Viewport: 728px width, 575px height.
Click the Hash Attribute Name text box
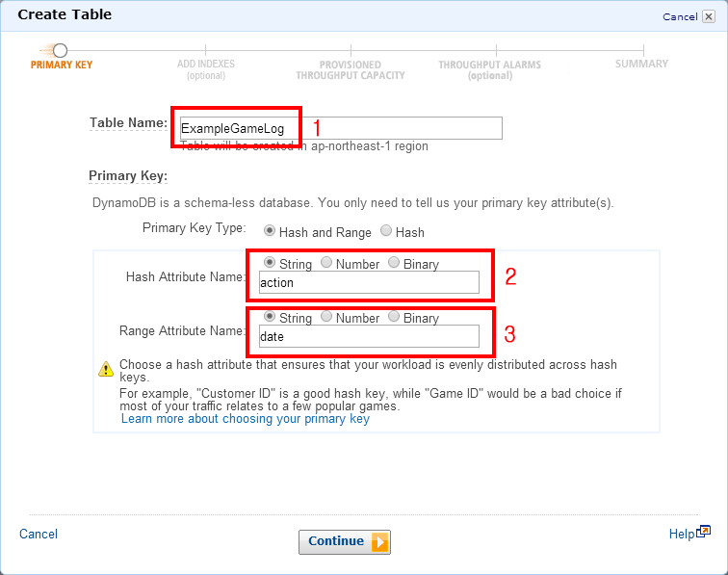pos(369,282)
